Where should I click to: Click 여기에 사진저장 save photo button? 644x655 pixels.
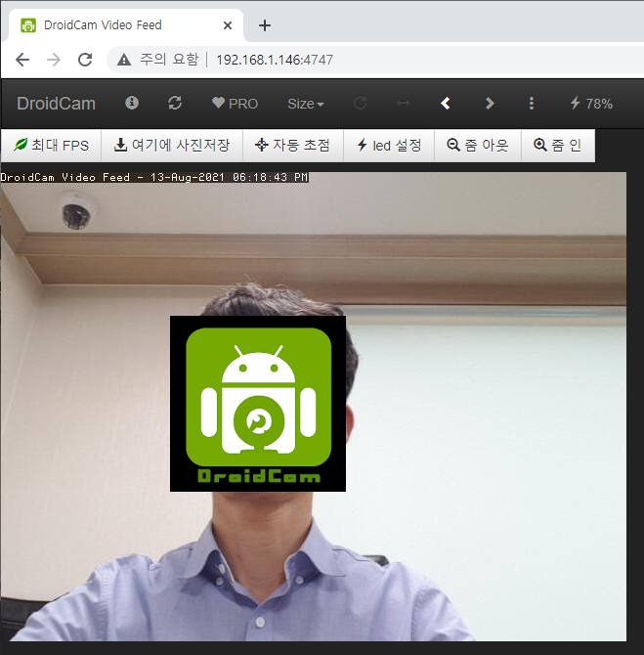point(172,146)
